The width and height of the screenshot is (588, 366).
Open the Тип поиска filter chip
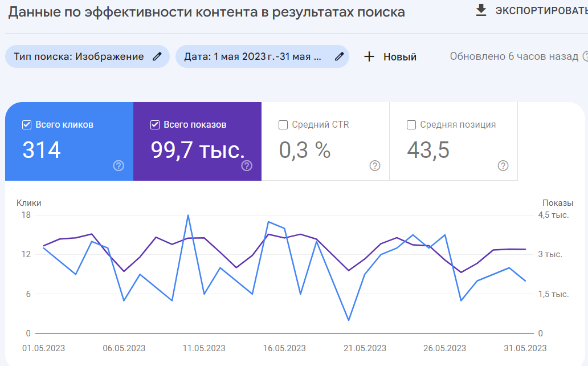coord(80,56)
